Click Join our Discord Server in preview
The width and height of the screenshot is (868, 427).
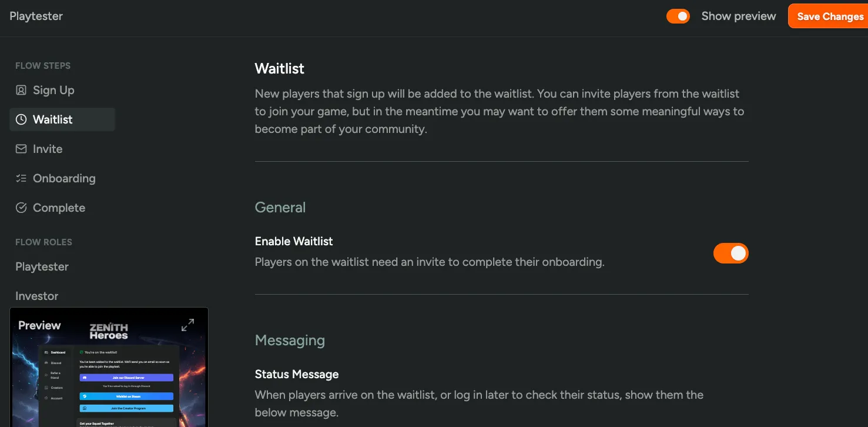pyautogui.click(x=126, y=378)
